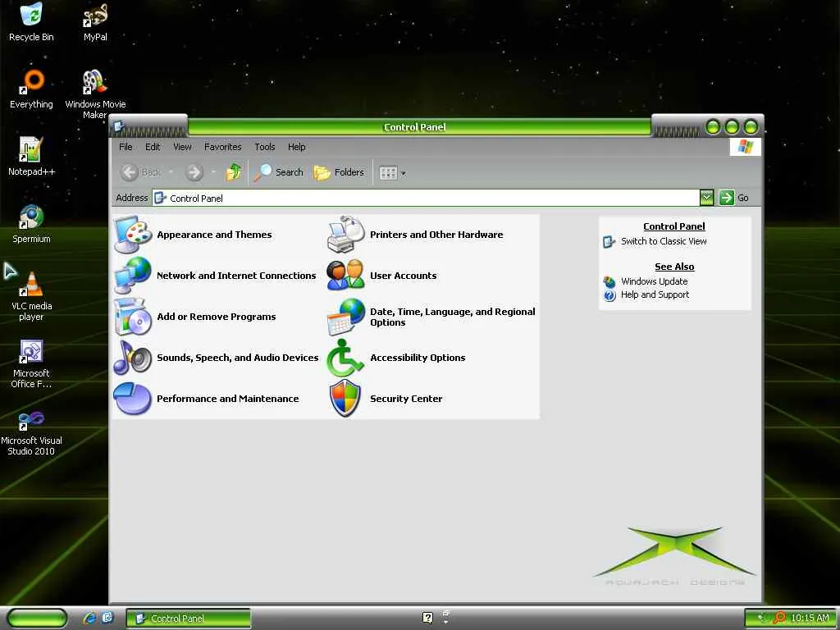Open Appearance and Themes category icon
This screenshot has width=840, height=630.
point(133,234)
